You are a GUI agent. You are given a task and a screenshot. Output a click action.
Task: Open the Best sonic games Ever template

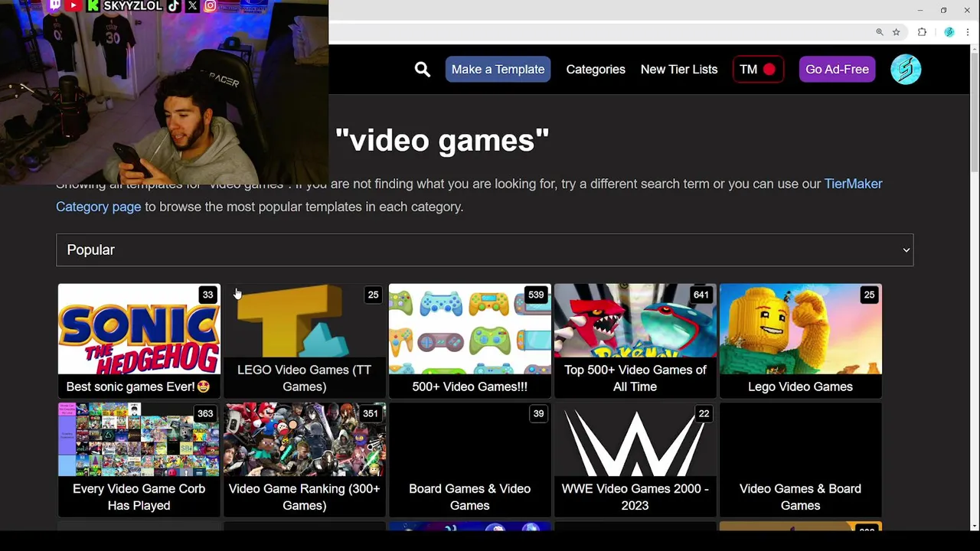pos(139,341)
